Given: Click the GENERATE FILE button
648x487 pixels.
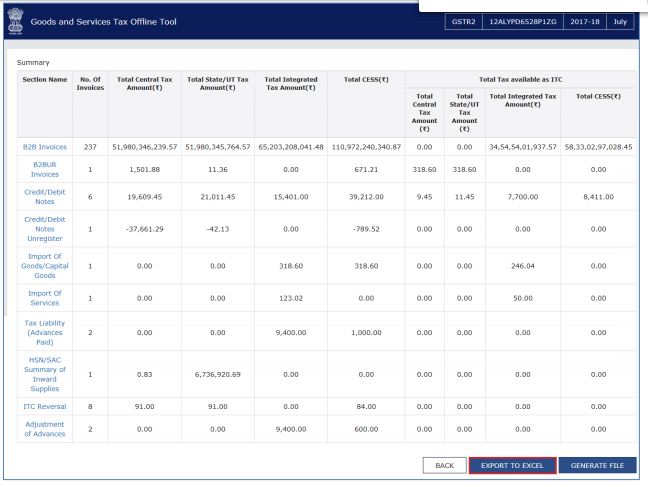Looking at the screenshot, I should [596, 466].
